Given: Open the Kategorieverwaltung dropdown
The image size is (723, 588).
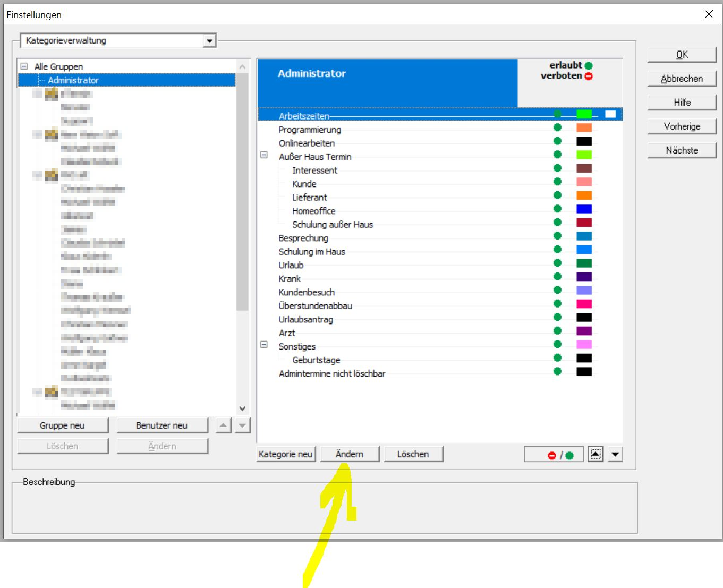Looking at the screenshot, I should pyautogui.click(x=210, y=41).
